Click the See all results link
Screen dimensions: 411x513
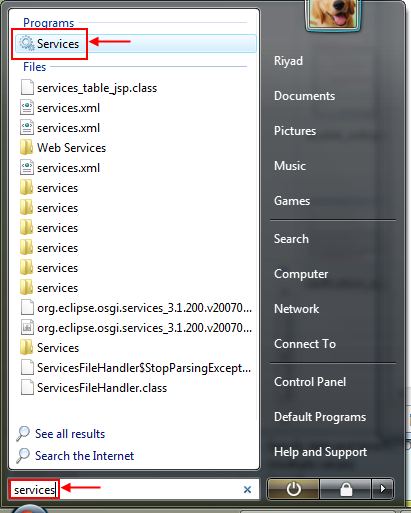[70, 434]
